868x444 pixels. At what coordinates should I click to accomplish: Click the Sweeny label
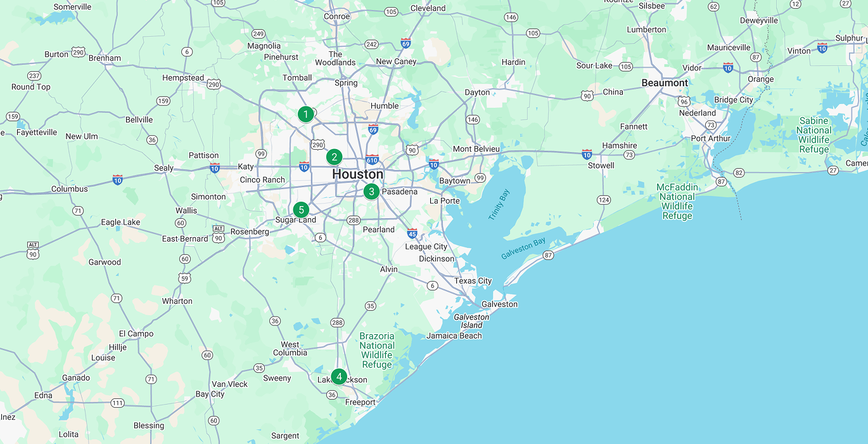(277, 379)
